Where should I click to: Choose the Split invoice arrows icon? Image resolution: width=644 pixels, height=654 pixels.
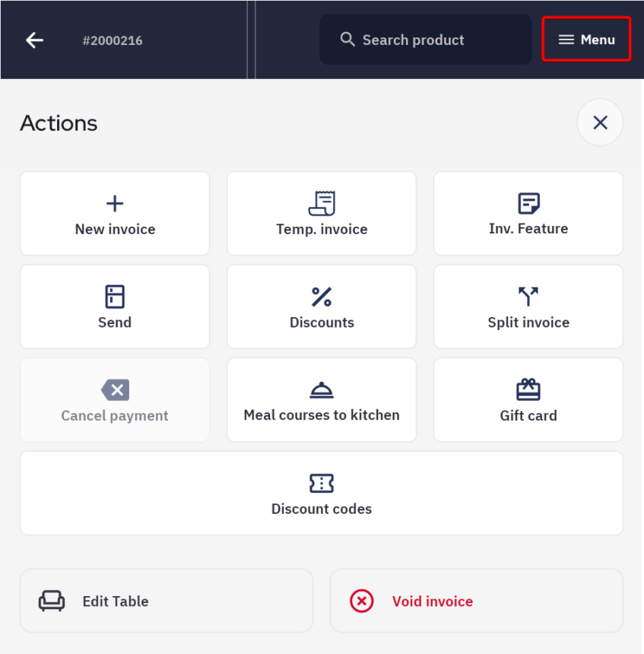pos(528,297)
